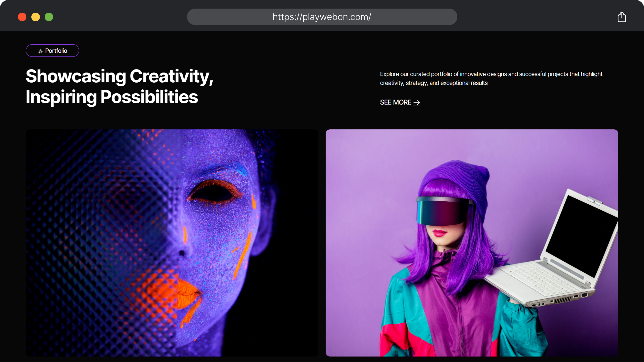Image resolution: width=644 pixels, height=362 pixels.
Task: Open the purple-haired woman portfolio image
Action: click(x=472, y=243)
